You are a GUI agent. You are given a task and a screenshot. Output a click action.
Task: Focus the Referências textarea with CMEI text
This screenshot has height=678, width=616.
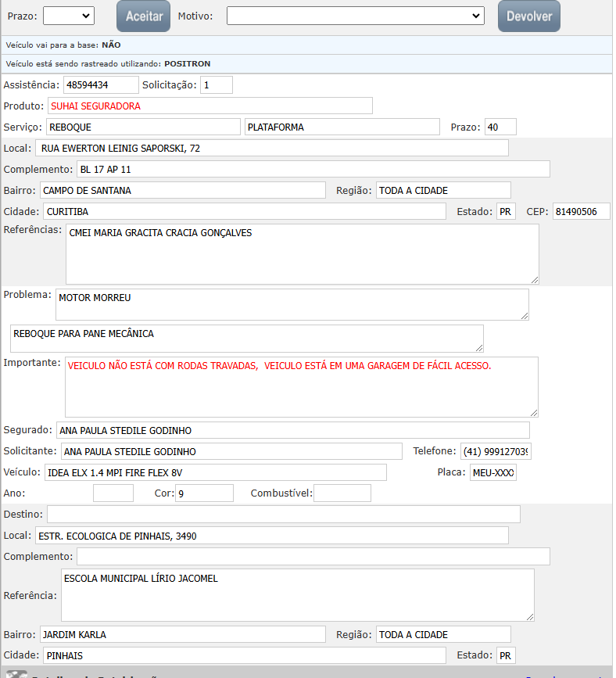pos(302,253)
